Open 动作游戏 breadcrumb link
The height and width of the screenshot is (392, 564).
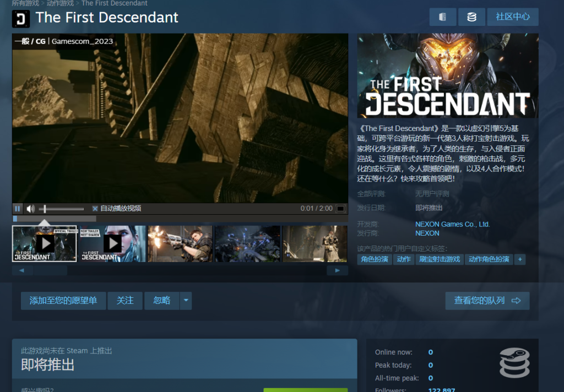pos(60,3)
